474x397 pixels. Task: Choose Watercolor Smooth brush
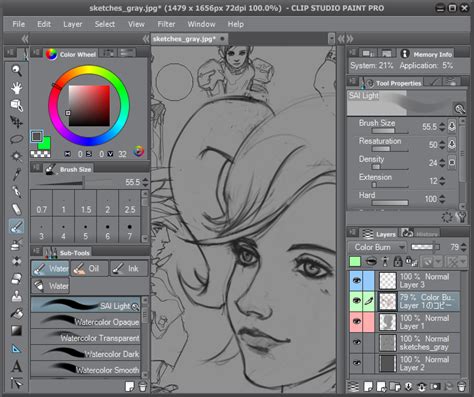86,369
